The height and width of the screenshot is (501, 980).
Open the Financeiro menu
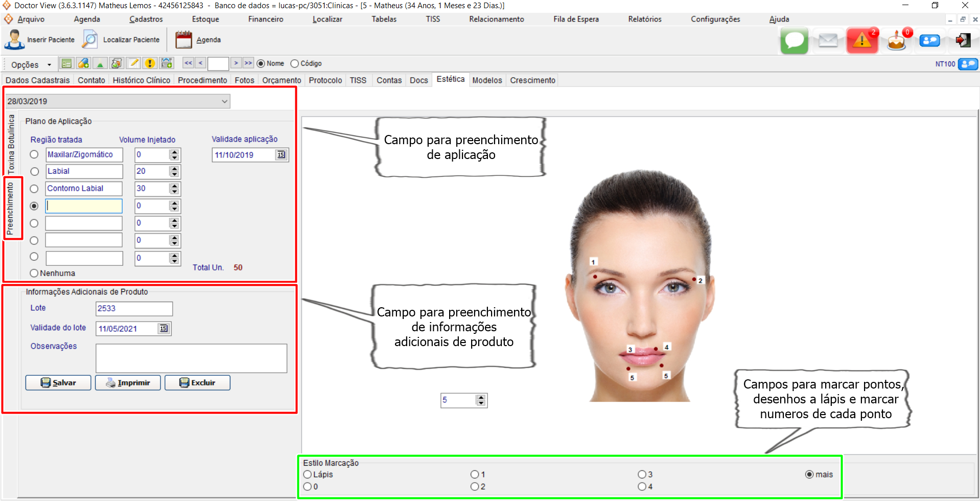click(265, 19)
